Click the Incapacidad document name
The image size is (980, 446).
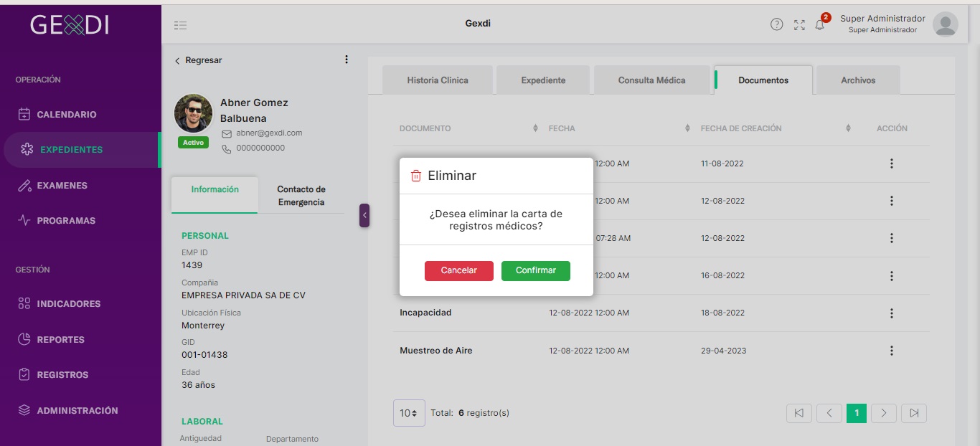tap(425, 313)
